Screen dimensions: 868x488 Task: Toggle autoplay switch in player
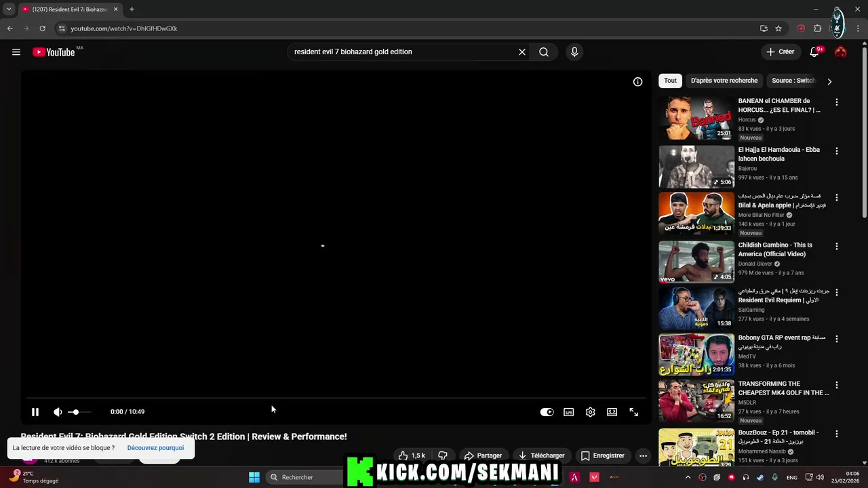pos(547,412)
